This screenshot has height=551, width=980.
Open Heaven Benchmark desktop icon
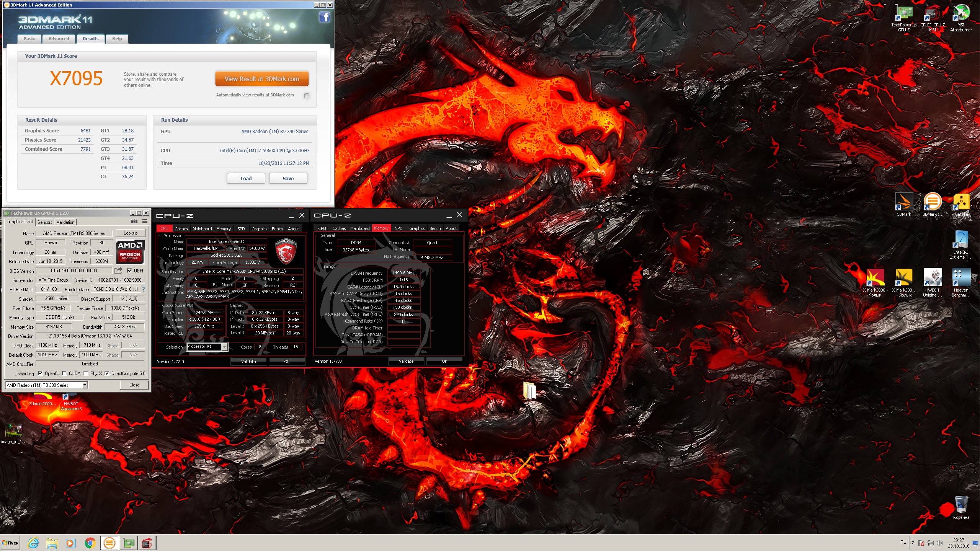click(x=961, y=283)
